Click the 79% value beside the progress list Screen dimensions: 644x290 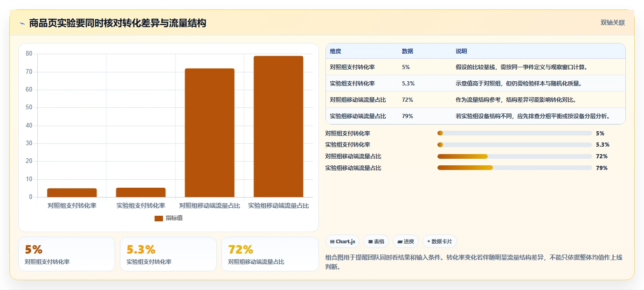[x=602, y=168]
